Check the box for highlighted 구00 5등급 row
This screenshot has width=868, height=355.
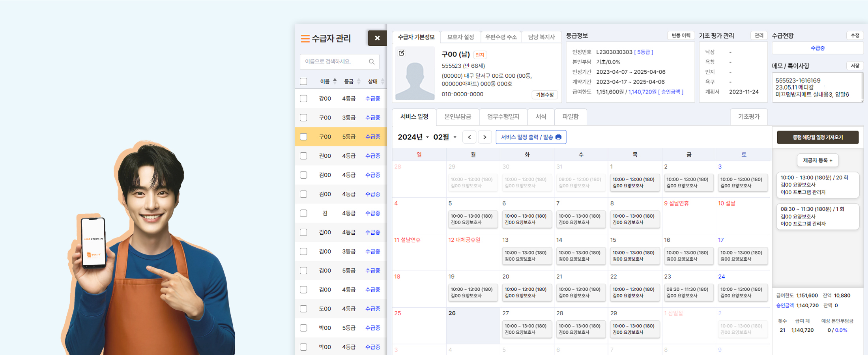[303, 136]
